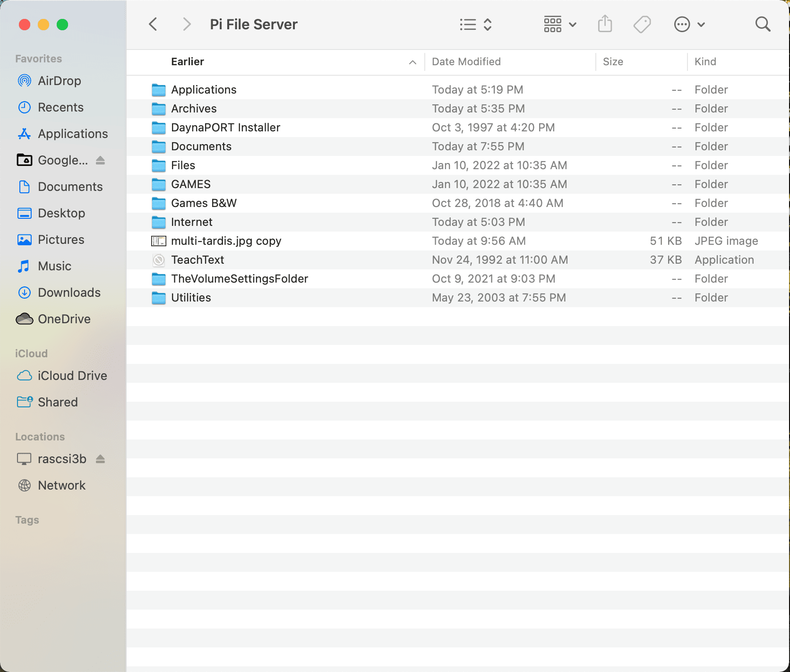Select the Files folder row
The image size is (790, 672).
[457, 165]
